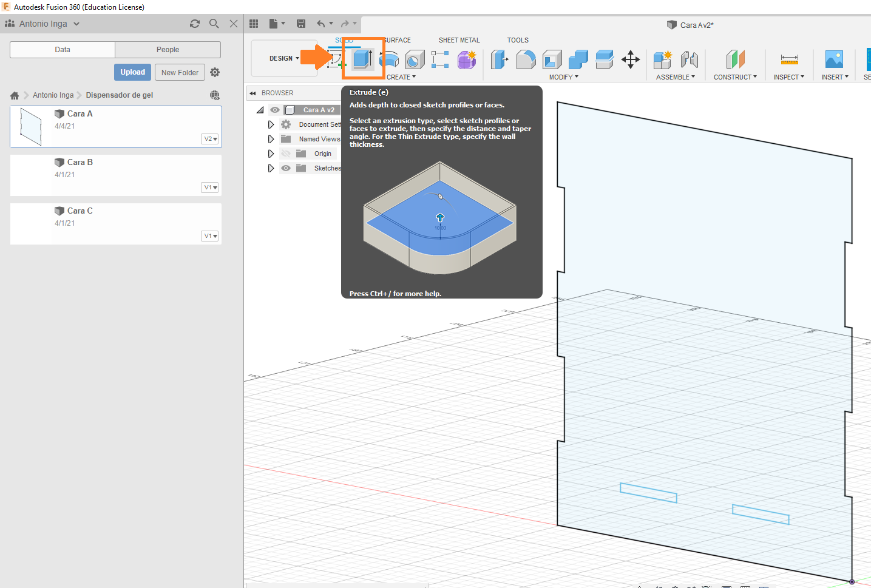Open the V2 version dropdown for Cara A
Viewport: 871px width, 588px height.
[x=210, y=139]
